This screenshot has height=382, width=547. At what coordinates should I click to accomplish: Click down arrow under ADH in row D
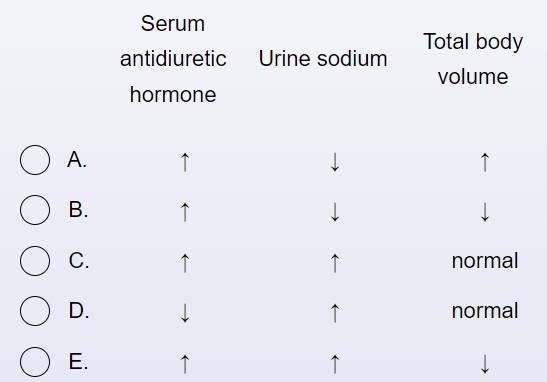[x=185, y=313]
